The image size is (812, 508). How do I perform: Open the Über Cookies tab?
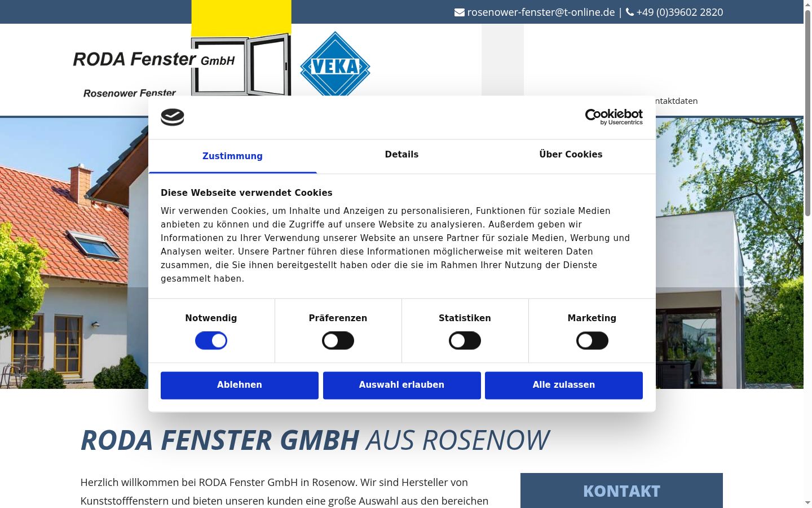(x=571, y=155)
